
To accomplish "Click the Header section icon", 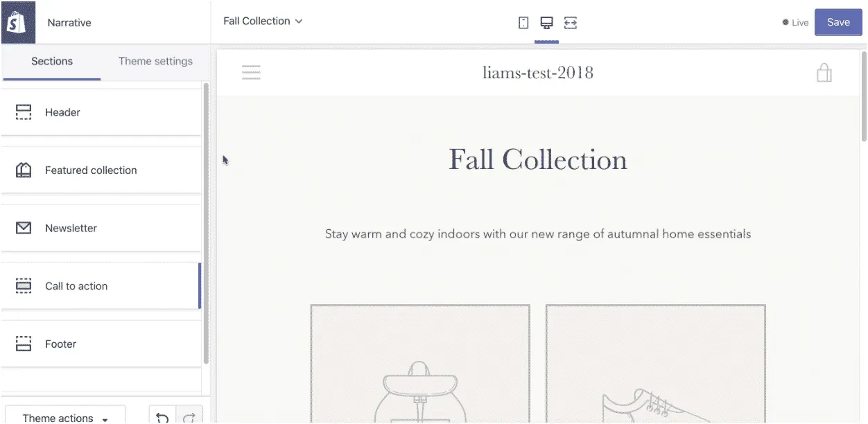I will coord(24,112).
